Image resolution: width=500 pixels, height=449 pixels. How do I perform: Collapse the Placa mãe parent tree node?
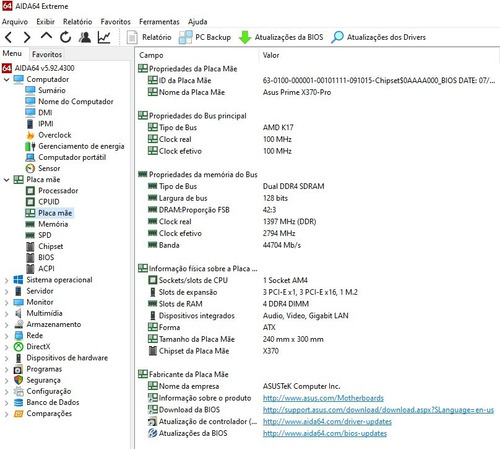(6, 180)
